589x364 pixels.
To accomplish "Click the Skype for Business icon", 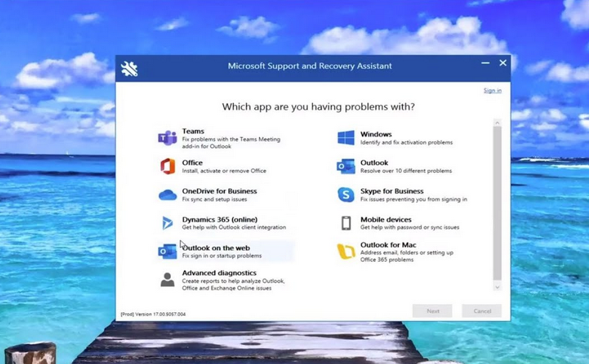I will [345, 195].
